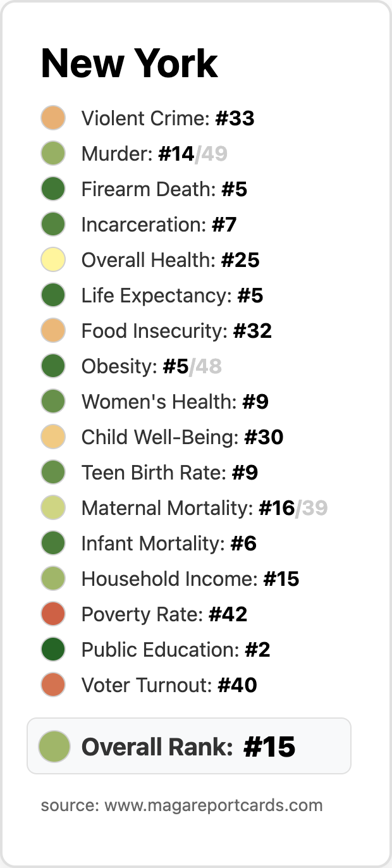Open the www.magareportcards.com source link

tap(214, 805)
